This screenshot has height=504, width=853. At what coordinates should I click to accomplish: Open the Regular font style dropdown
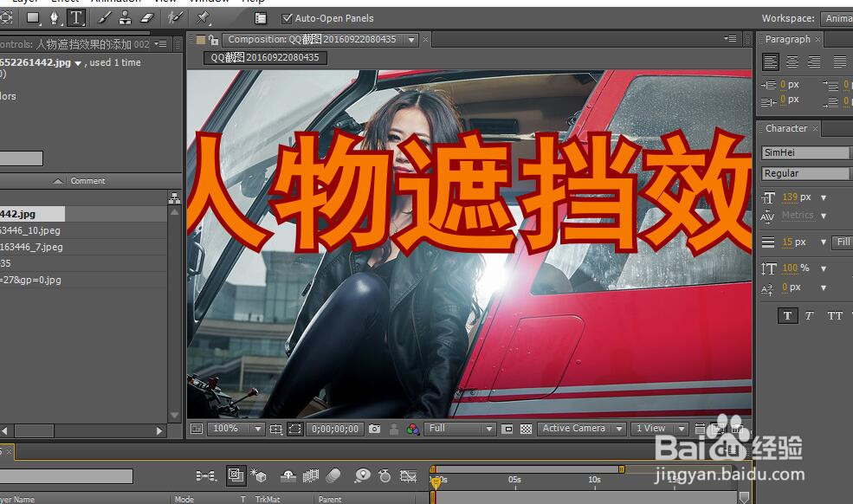click(806, 173)
